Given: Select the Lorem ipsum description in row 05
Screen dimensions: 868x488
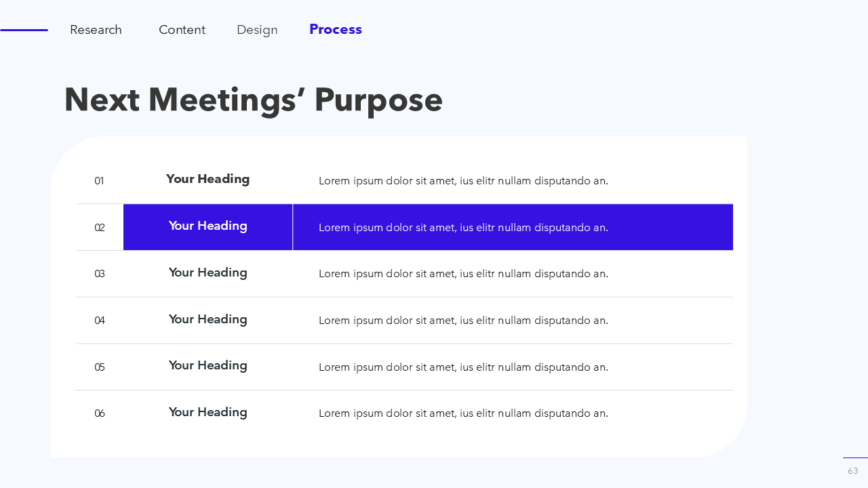Looking at the screenshot, I should (463, 367).
